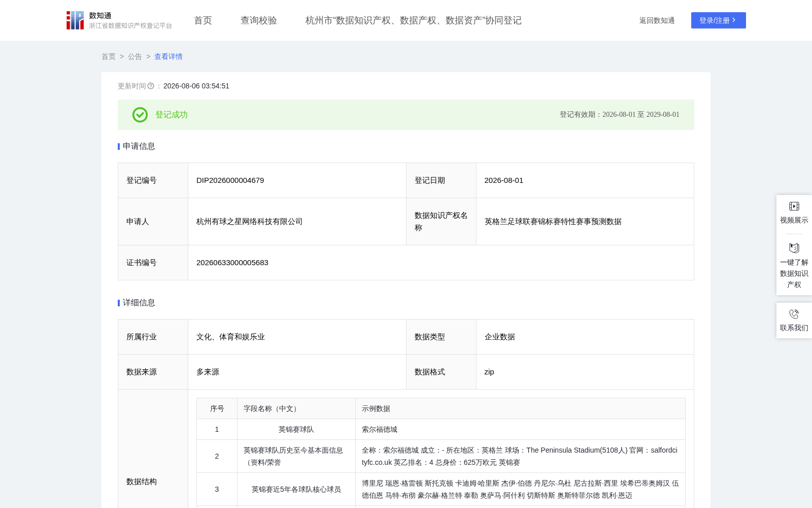The width and height of the screenshot is (812, 508).
Task: Click the 查看详情 breadcrumb item
Action: [x=168, y=56]
